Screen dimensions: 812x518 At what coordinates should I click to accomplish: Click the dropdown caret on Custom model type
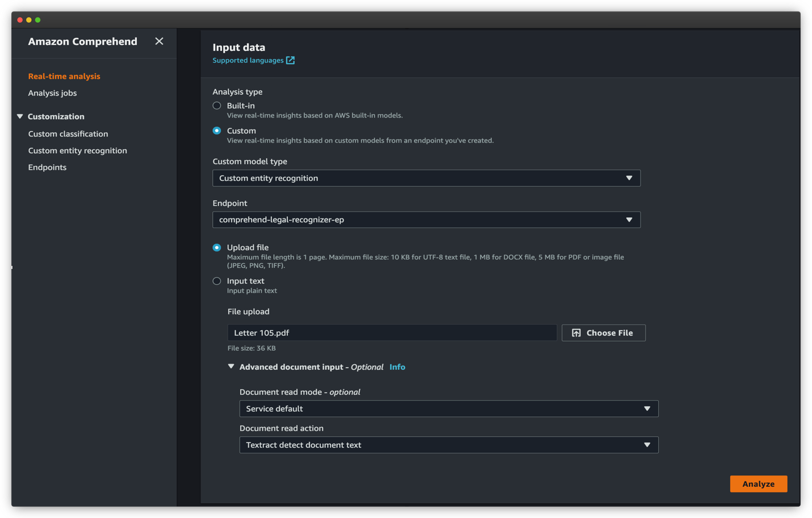[x=629, y=178]
